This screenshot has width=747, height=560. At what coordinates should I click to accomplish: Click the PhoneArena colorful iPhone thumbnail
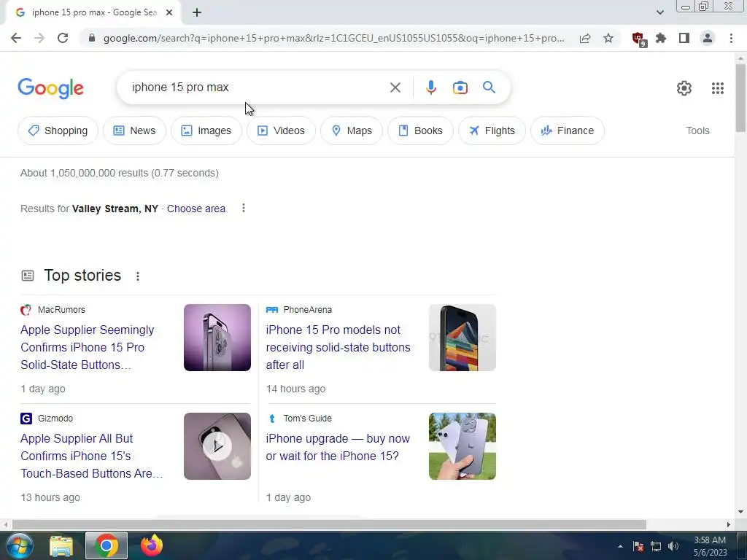tap(462, 338)
